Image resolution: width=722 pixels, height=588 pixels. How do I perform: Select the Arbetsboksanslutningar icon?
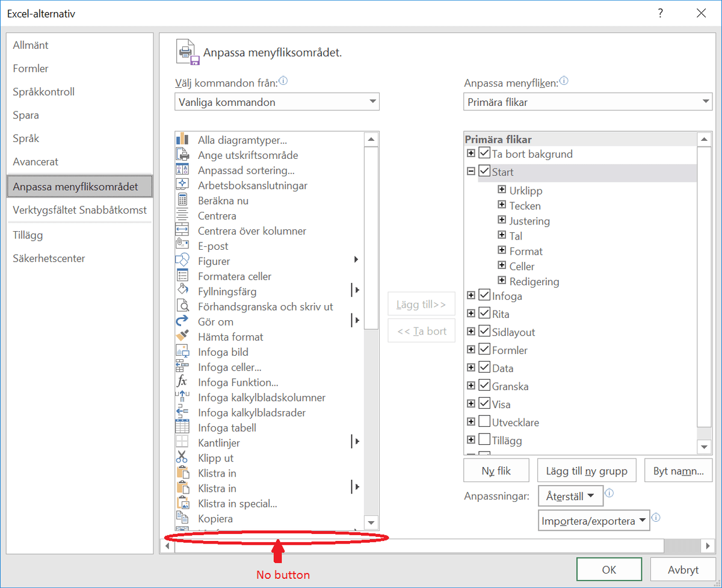click(x=182, y=185)
